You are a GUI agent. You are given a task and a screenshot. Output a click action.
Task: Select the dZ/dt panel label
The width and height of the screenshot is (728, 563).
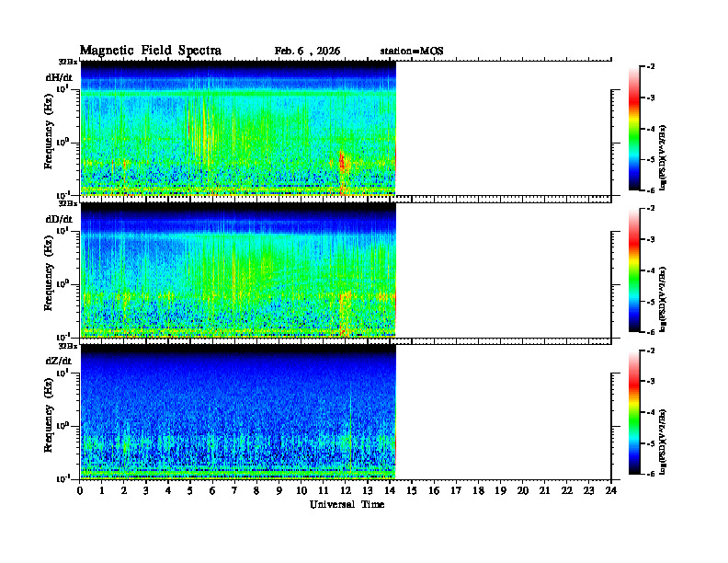(x=59, y=361)
